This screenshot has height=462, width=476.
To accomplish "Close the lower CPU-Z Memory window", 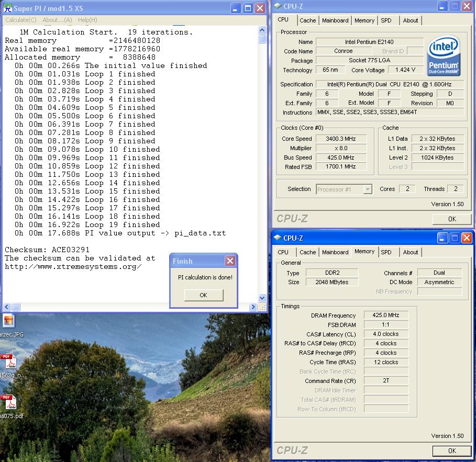I will tap(467, 238).
